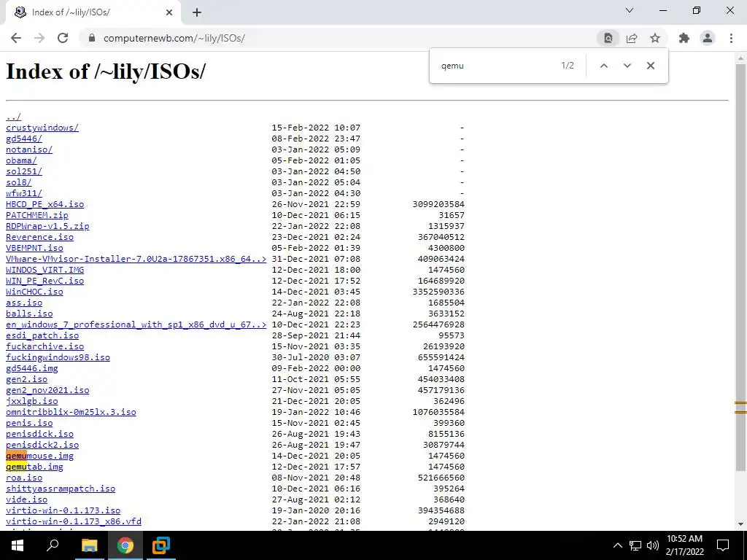Image resolution: width=747 pixels, height=560 pixels.
Task: Download qemutab.img
Action: coord(34,467)
